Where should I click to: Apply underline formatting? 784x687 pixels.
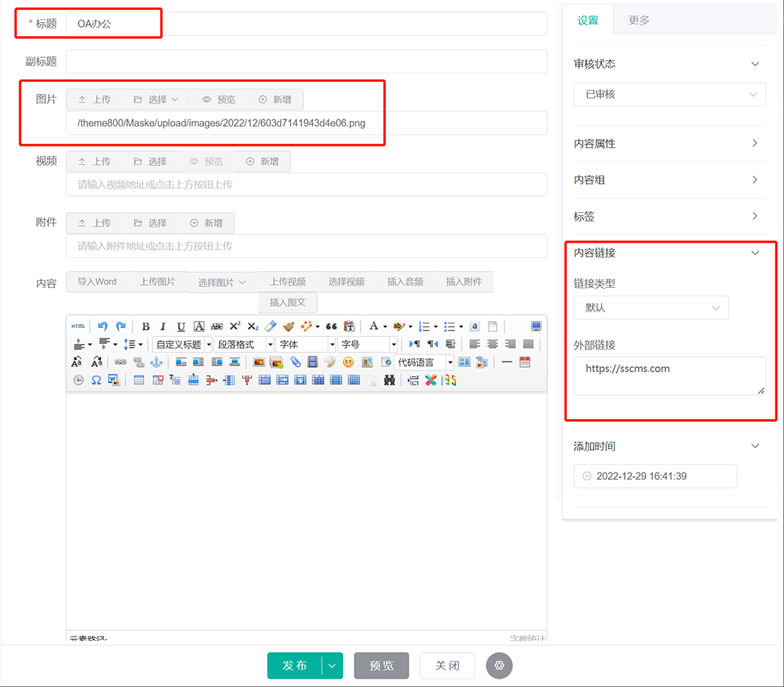pos(181,326)
